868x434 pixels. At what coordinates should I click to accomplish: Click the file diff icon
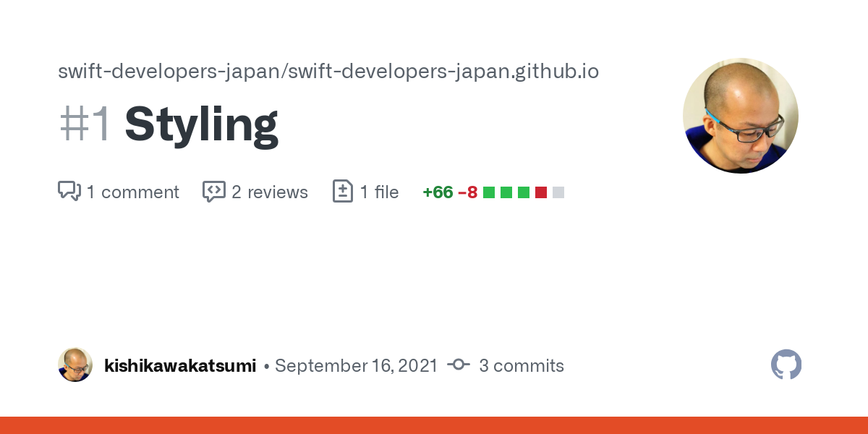click(343, 192)
